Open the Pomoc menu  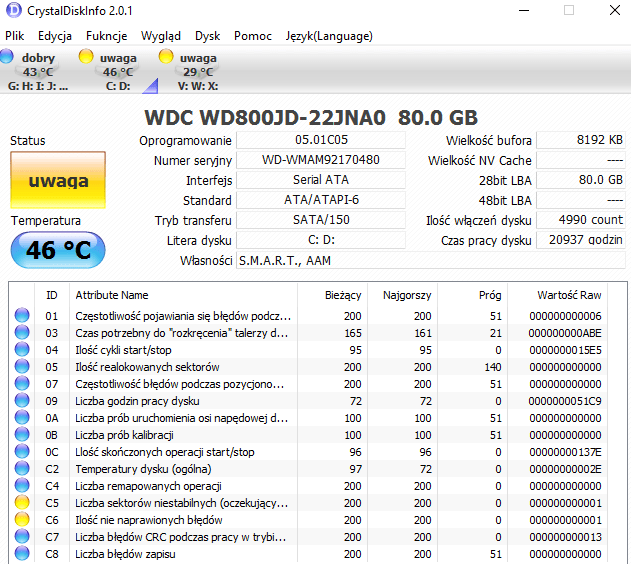(x=253, y=36)
